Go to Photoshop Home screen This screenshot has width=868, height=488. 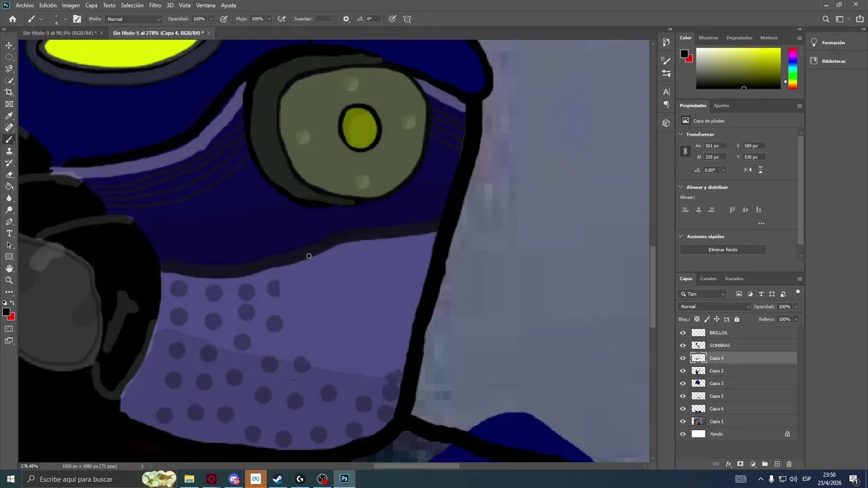point(12,19)
